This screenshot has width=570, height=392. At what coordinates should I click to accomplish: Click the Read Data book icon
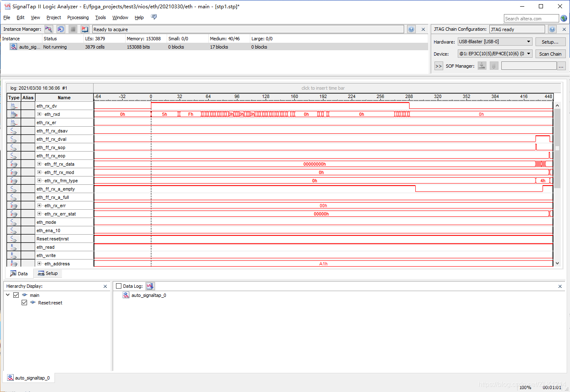point(85,29)
